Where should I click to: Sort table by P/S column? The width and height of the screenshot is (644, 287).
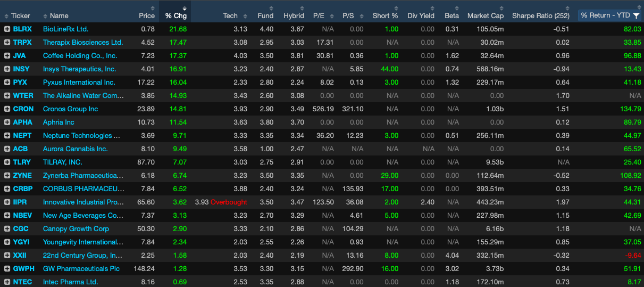[x=348, y=15]
